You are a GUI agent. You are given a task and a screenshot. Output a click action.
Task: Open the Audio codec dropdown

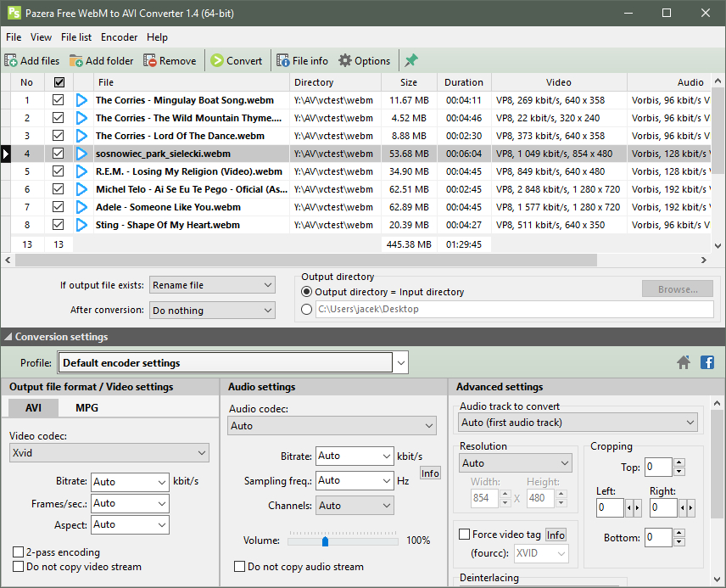pyautogui.click(x=332, y=426)
